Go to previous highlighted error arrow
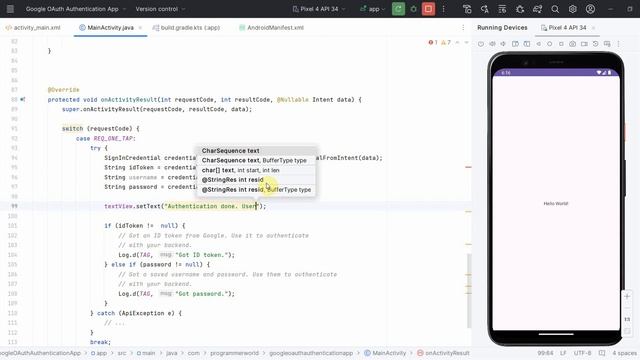 coord(458,42)
